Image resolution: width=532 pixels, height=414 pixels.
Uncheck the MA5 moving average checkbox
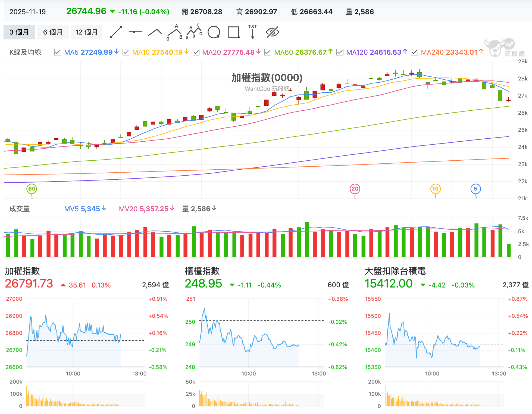click(x=58, y=52)
